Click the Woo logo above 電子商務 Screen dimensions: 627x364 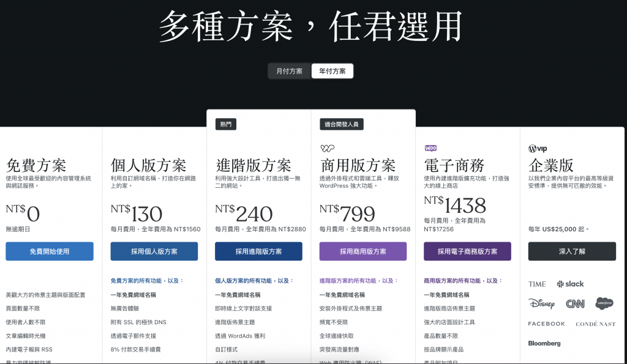coord(430,148)
